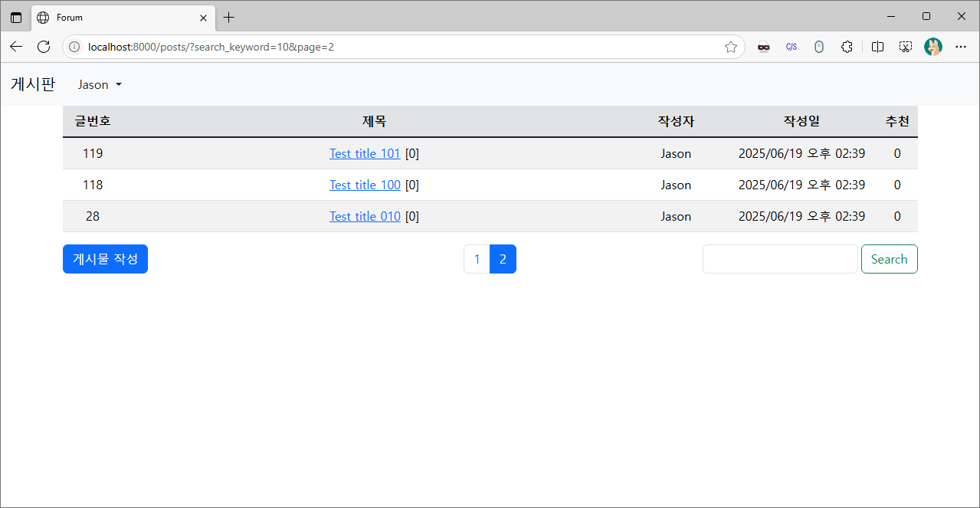Open the mouse-shaped extension icon

point(818,47)
